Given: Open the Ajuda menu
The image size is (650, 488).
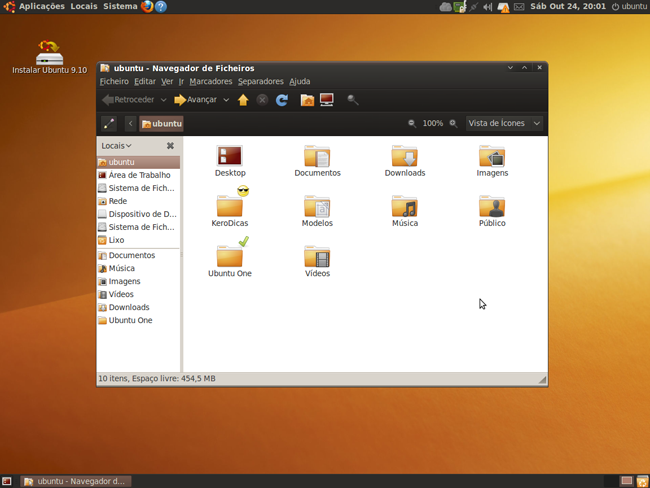Looking at the screenshot, I should point(300,82).
